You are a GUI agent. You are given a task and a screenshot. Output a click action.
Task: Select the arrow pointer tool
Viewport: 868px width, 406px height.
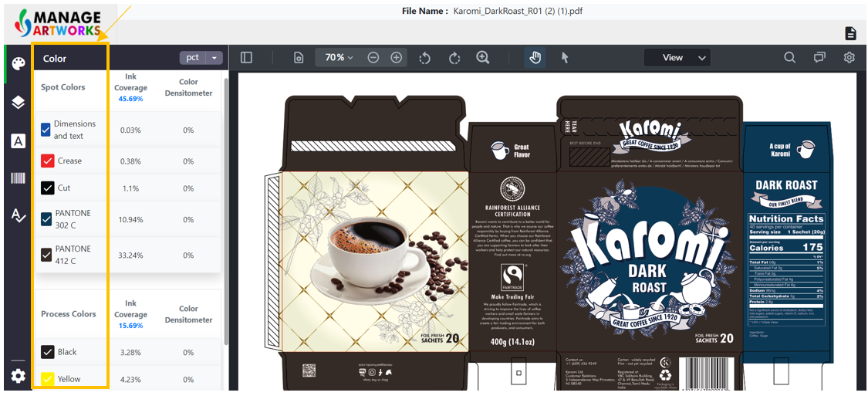pyautogui.click(x=566, y=58)
